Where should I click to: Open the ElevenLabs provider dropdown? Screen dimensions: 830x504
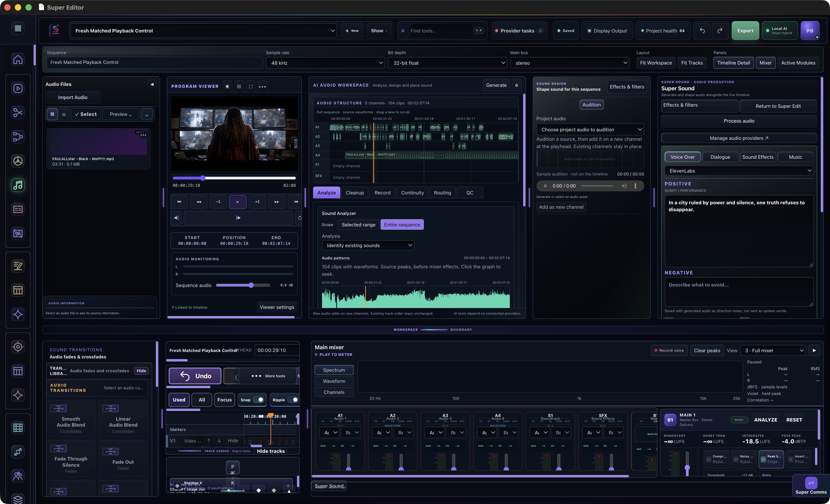739,171
